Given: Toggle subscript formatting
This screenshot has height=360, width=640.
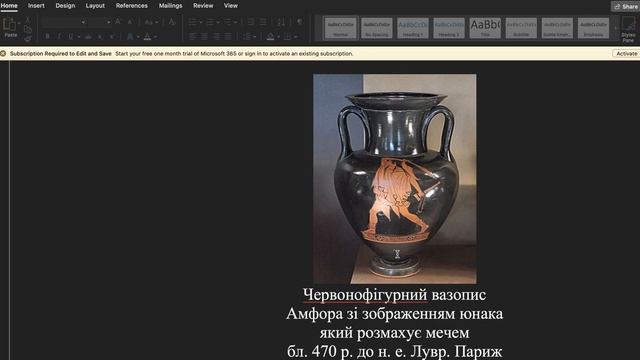Looking at the screenshot, I should point(100,37).
